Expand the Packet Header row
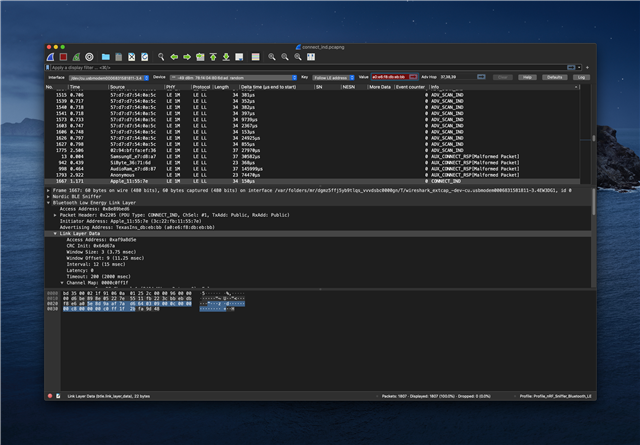Image resolution: width=640 pixels, height=445 pixels. click(55, 215)
